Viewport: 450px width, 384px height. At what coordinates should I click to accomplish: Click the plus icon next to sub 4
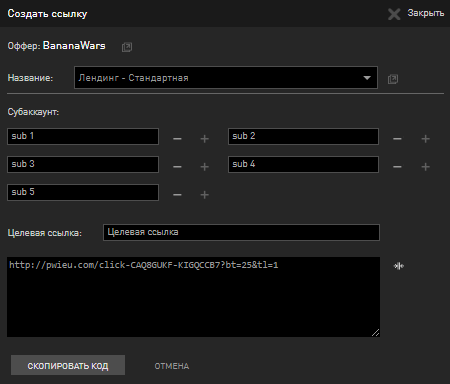425,166
